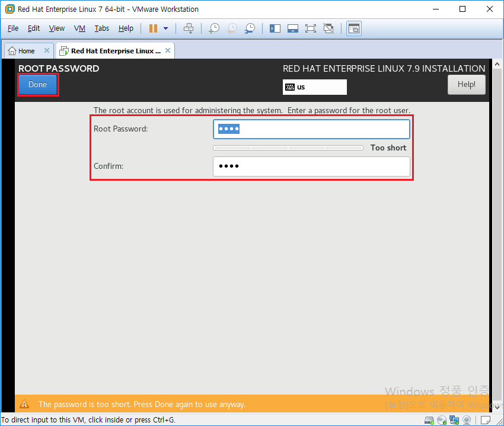
Task: Click the CD/DVD drive status icon
Action: pyautogui.click(x=442, y=420)
